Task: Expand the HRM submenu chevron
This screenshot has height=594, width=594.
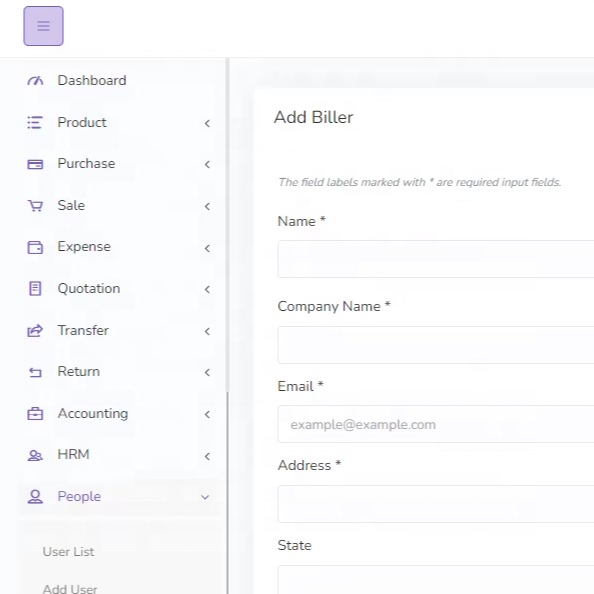Action: pyautogui.click(x=207, y=456)
